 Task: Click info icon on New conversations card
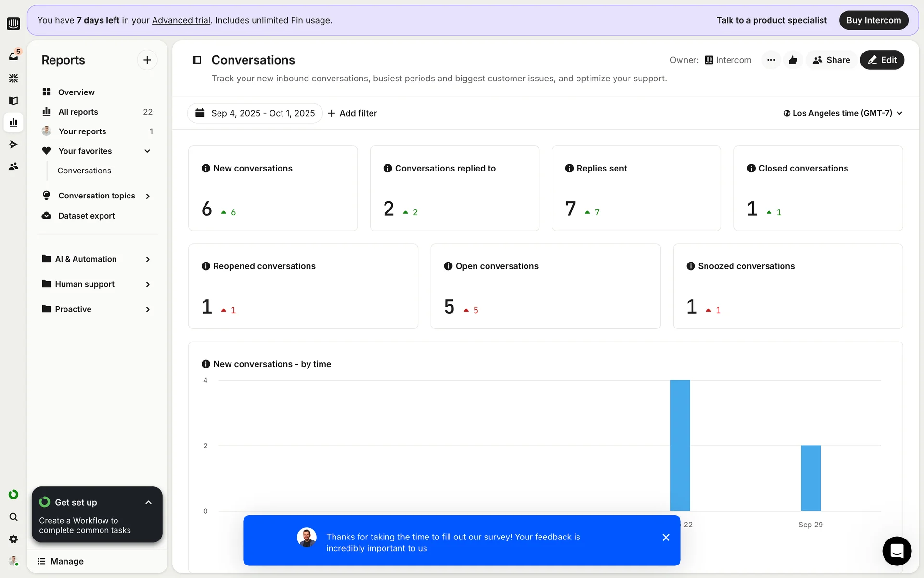[x=206, y=168]
